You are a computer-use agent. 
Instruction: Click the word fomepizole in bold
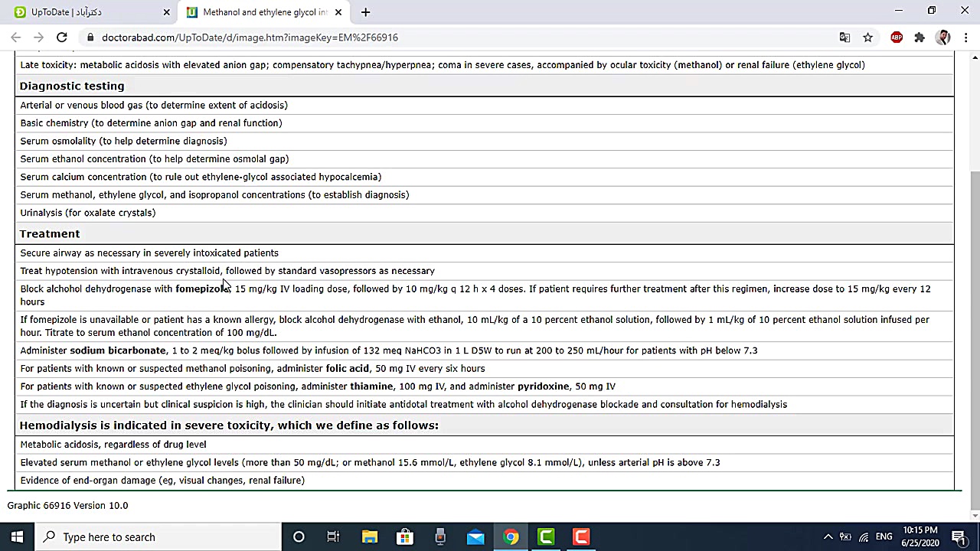(202, 289)
